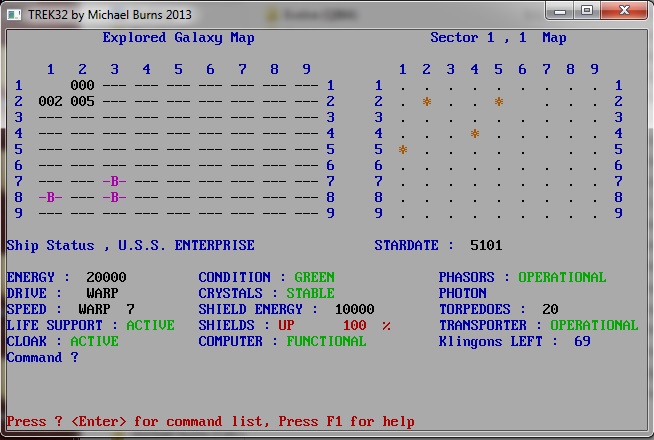Click the STARDATE value 5101
The height and width of the screenshot is (440, 654).
coord(486,245)
